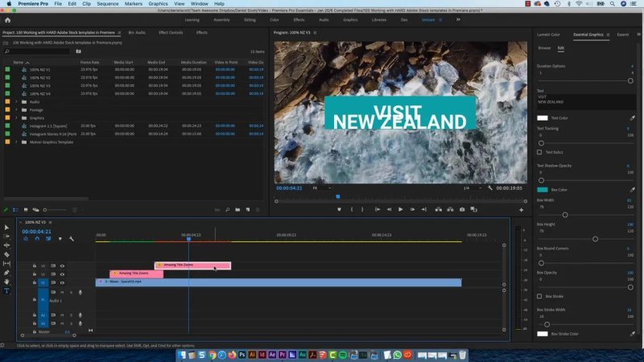
Task: Select the Ripple Edit tool
Action: click(6, 245)
